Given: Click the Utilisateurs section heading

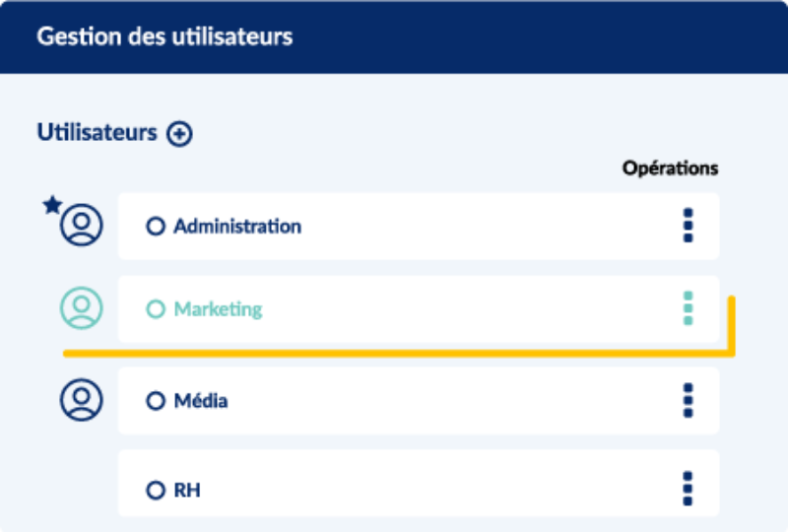Looking at the screenshot, I should pyautogui.click(x=97, y=133).
